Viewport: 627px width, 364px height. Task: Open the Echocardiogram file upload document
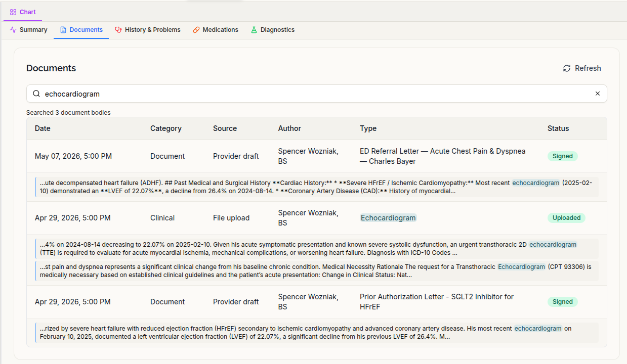[388, 218]
